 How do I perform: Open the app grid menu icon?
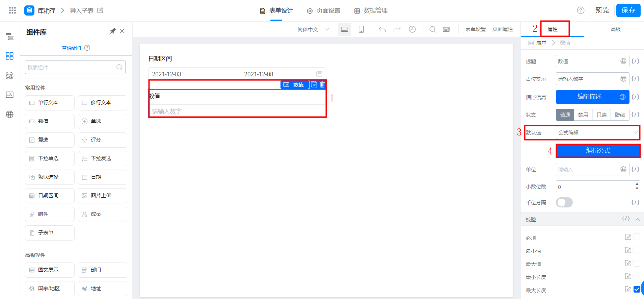tap(12, 10)
